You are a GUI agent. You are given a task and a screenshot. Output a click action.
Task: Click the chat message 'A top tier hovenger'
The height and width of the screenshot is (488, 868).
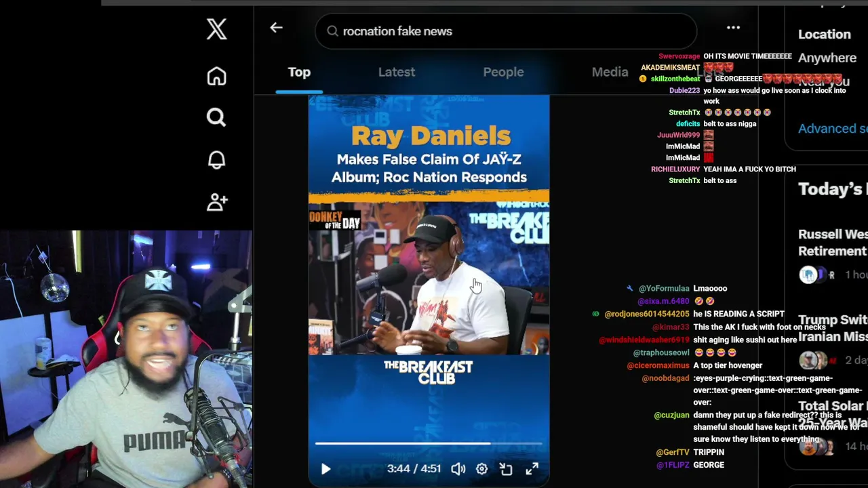pos(728,365)
